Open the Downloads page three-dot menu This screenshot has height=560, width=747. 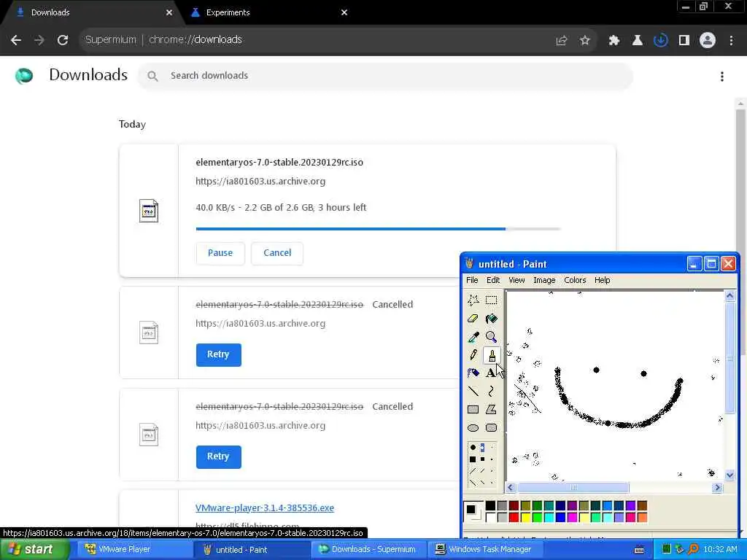[x=722, y=77]
